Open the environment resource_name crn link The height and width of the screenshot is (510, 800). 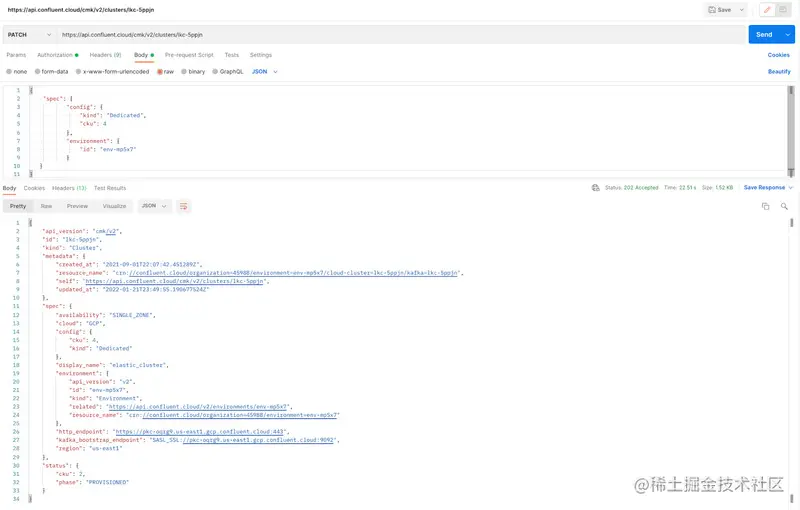pos(239,415)
